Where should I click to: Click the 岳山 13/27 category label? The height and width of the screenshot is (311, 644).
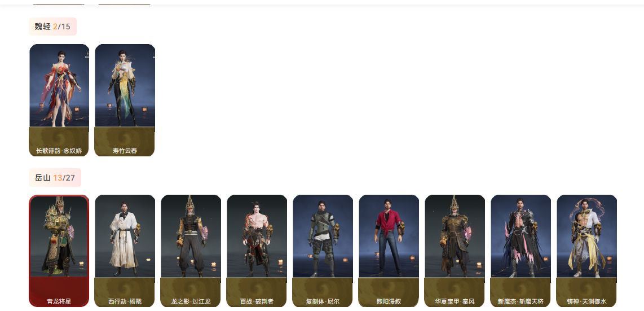pyautogui.click(x=55, y=178)
